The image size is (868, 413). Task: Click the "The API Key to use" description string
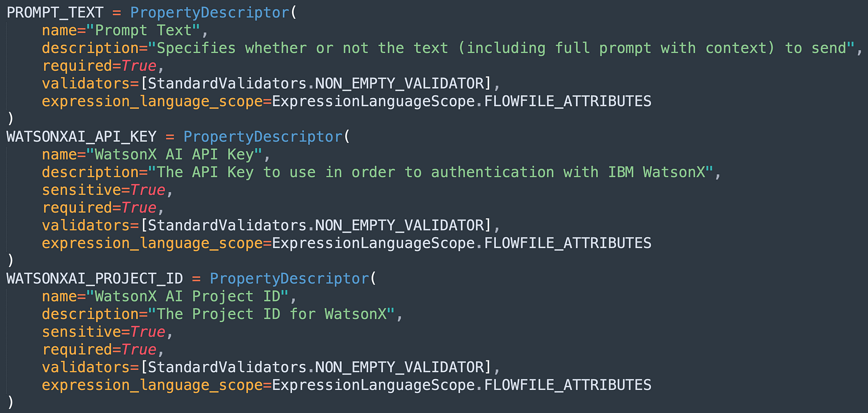(x=434, y=172)
